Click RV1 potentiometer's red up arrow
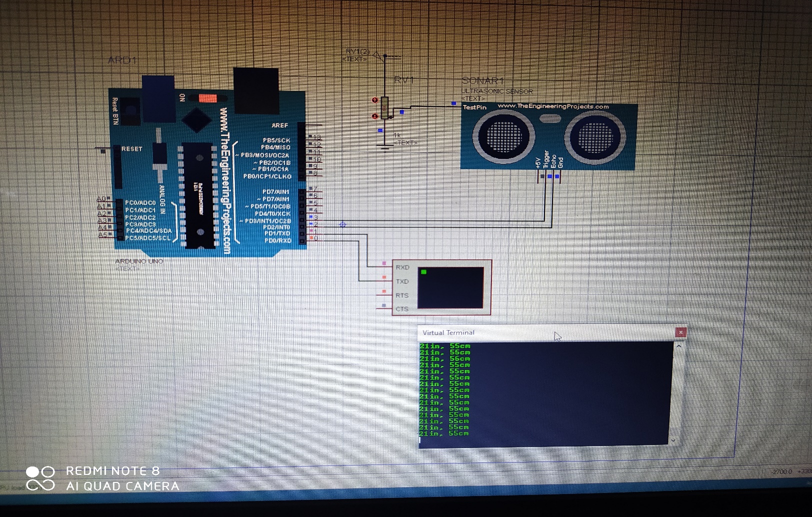812x517 pixels. point(374,100)
